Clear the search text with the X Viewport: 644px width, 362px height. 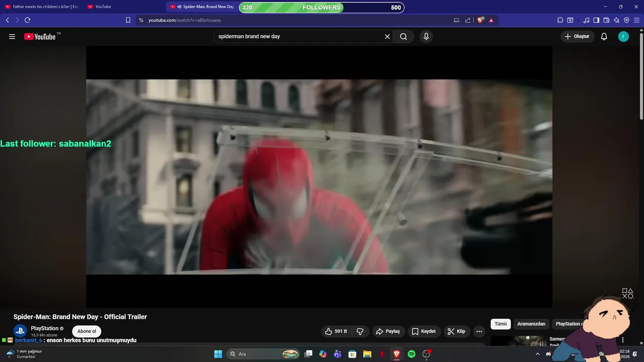click(387, 36)
